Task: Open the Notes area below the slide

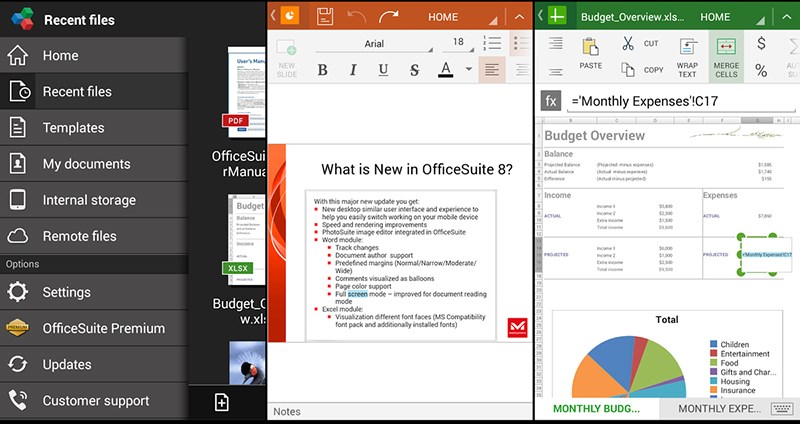Action: coord(400,411)
